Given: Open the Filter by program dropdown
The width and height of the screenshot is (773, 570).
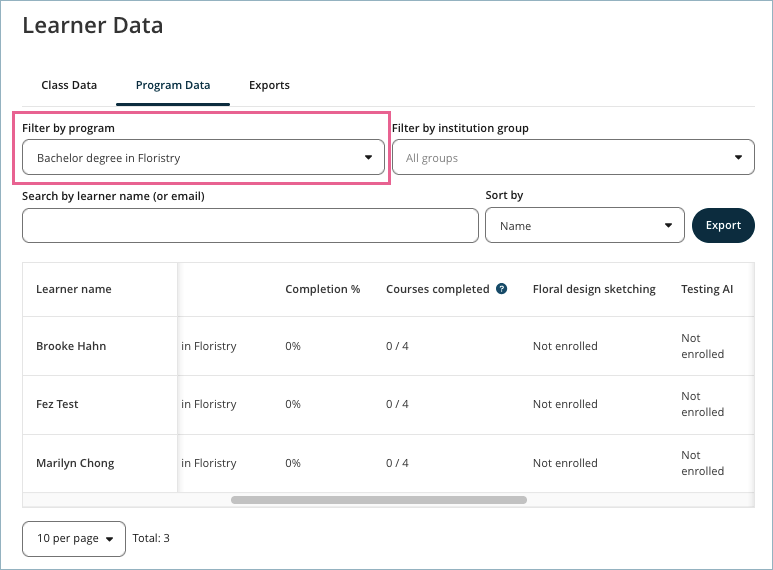Looking at the screenshot, I should pos(203,158).
